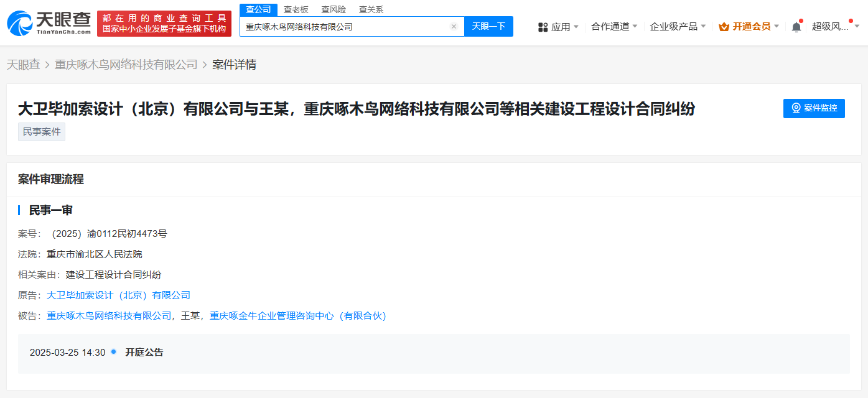Click the case title heading text
The image size is (868, 398).
357,109
